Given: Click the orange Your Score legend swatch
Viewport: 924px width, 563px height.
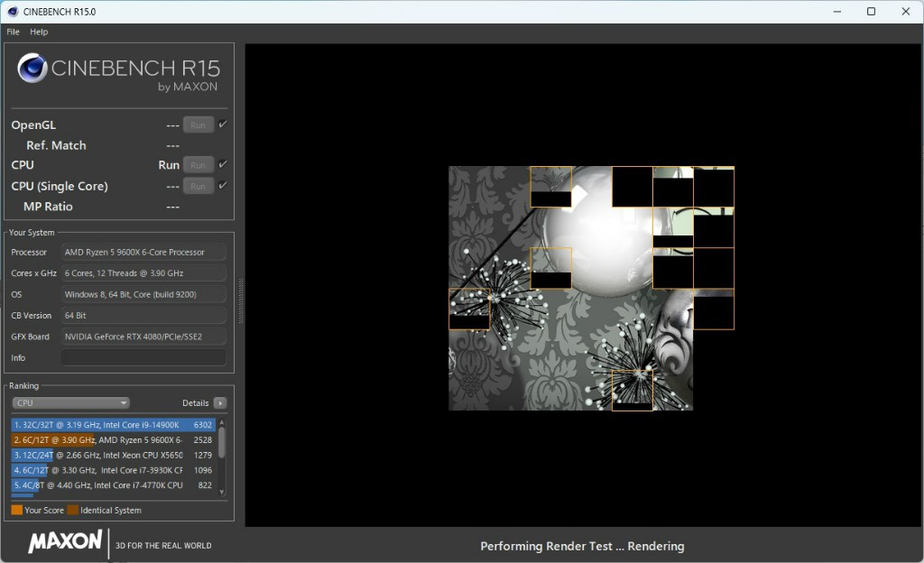Looking at the screenshot, I should (16, 510).
